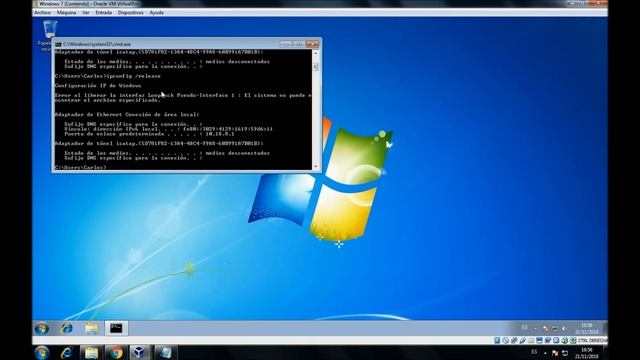Click the network icon in host tray

565,353
